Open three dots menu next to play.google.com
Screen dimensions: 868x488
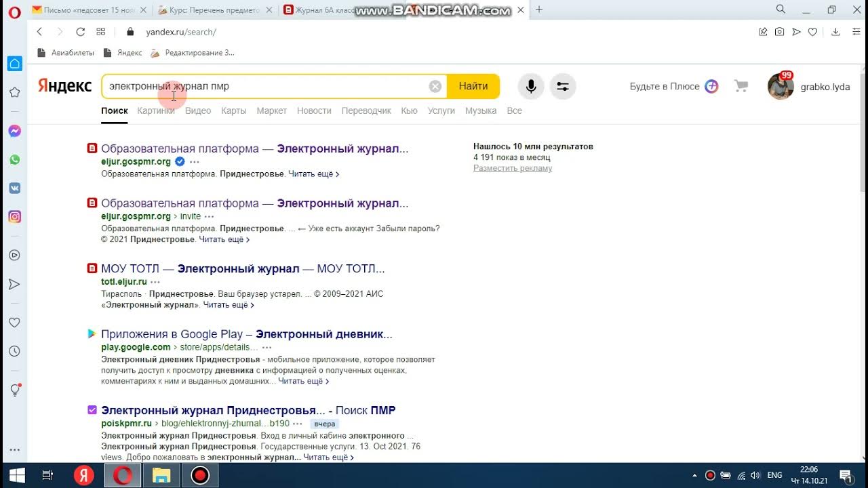click(x=267, y=347)
